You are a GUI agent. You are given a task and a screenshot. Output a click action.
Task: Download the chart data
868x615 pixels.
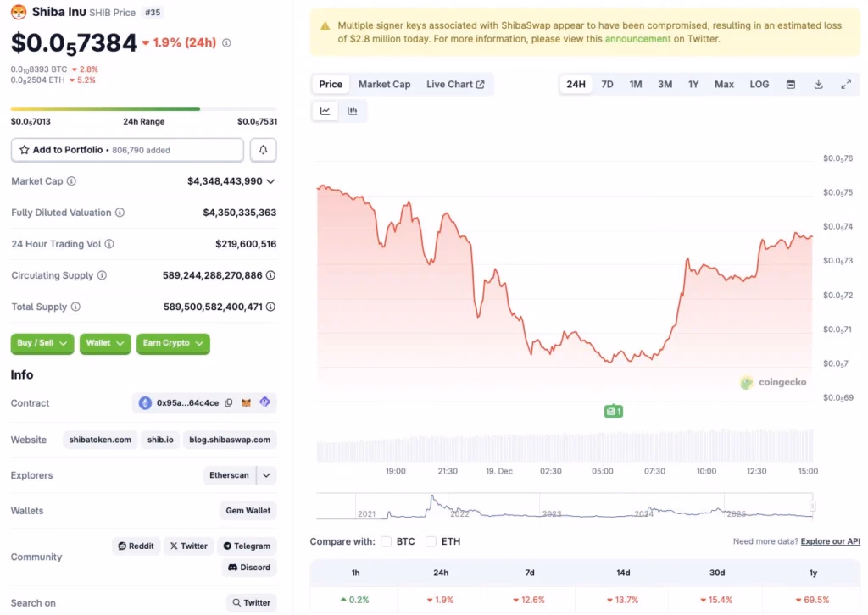818,85
